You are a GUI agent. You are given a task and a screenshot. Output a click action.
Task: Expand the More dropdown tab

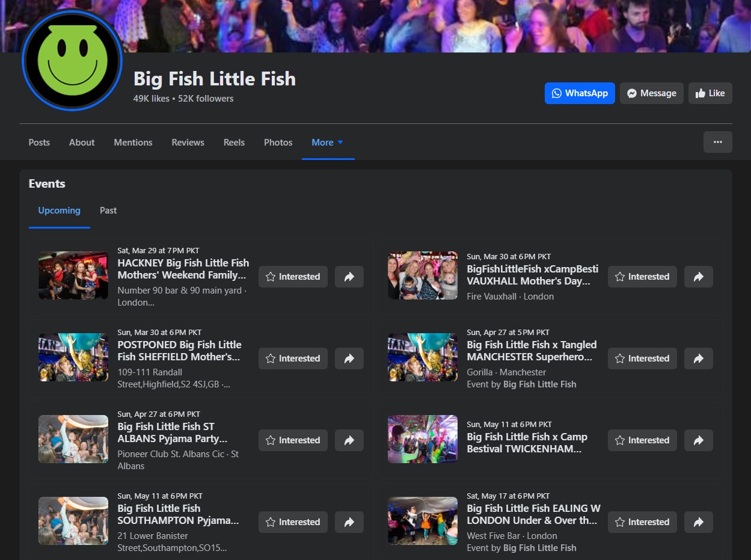pos(328,143)
